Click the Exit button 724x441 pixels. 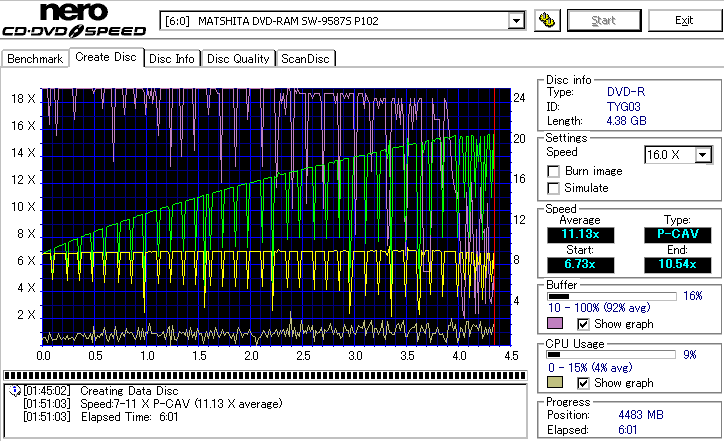684,20
